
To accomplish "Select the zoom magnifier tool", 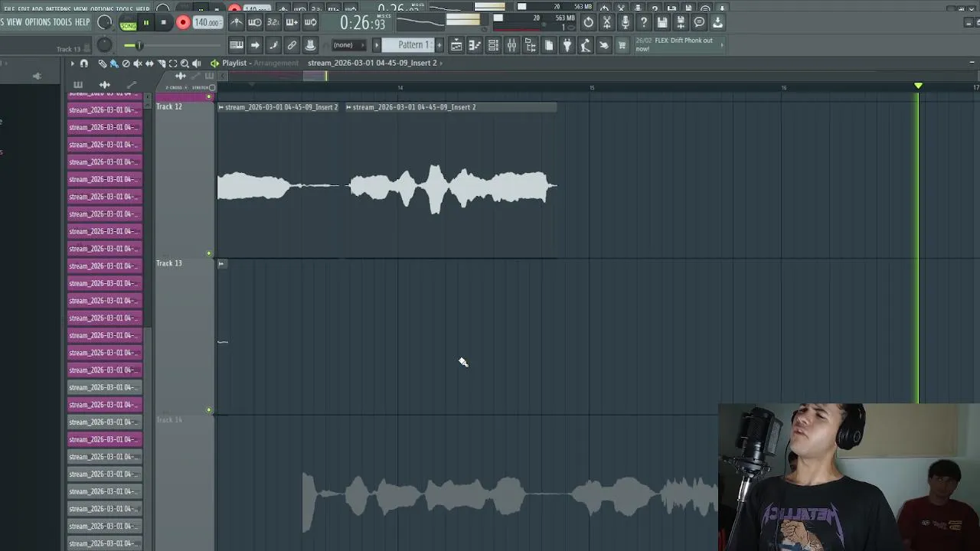I will coord(185,64).
